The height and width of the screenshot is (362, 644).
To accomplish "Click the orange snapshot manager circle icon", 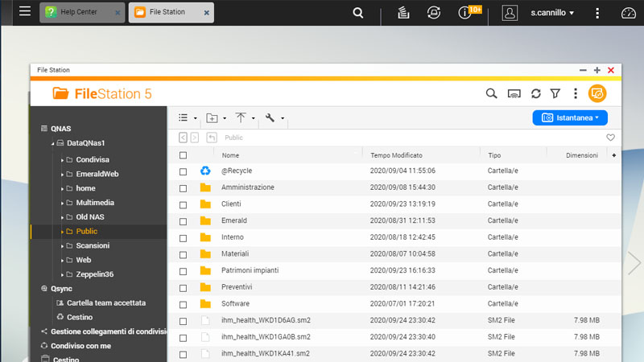I will [597, 94].
